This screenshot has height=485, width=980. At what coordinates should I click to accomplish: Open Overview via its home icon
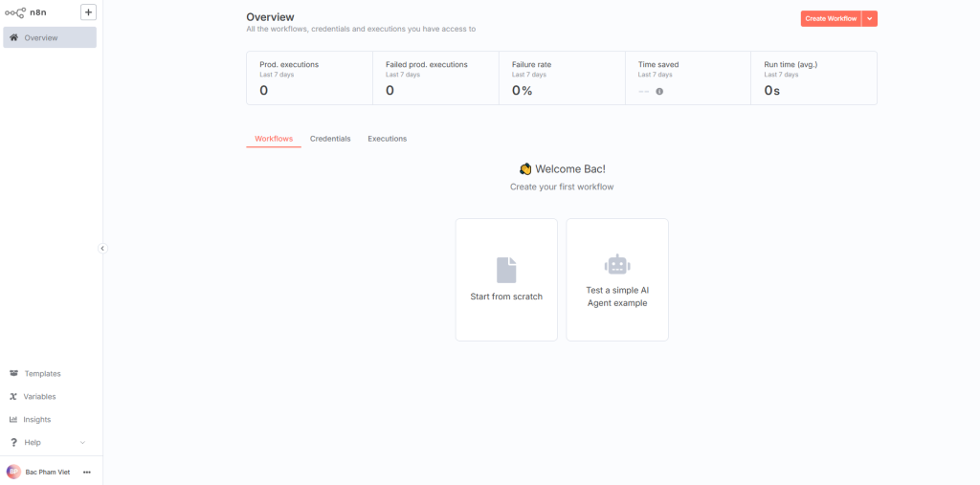coord(13,37)
